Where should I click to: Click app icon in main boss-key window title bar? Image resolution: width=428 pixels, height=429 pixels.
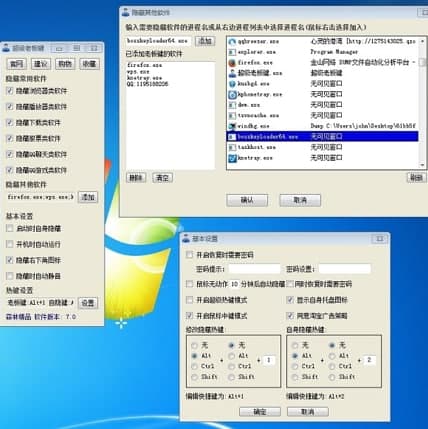tap(6, 48)
